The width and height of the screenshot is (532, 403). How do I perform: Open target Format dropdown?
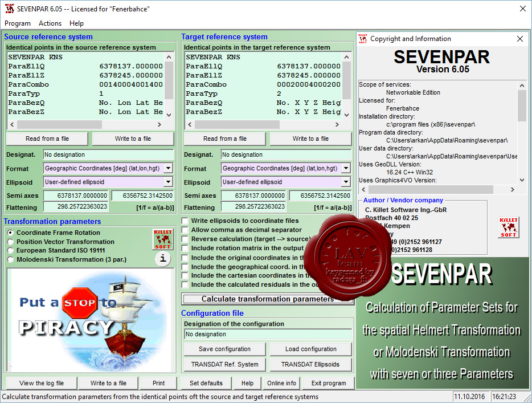[x=346, y=168]
